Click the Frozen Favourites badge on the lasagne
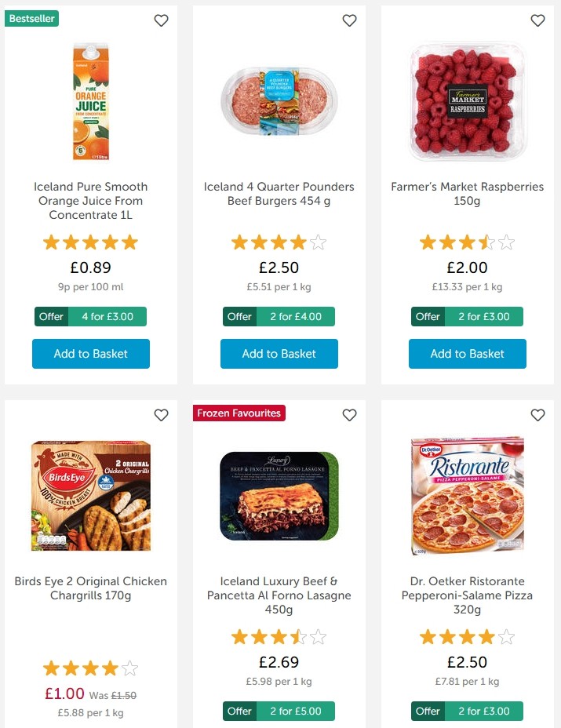The image size is (561, 728). pyautogui.click(x=239, y=412)
